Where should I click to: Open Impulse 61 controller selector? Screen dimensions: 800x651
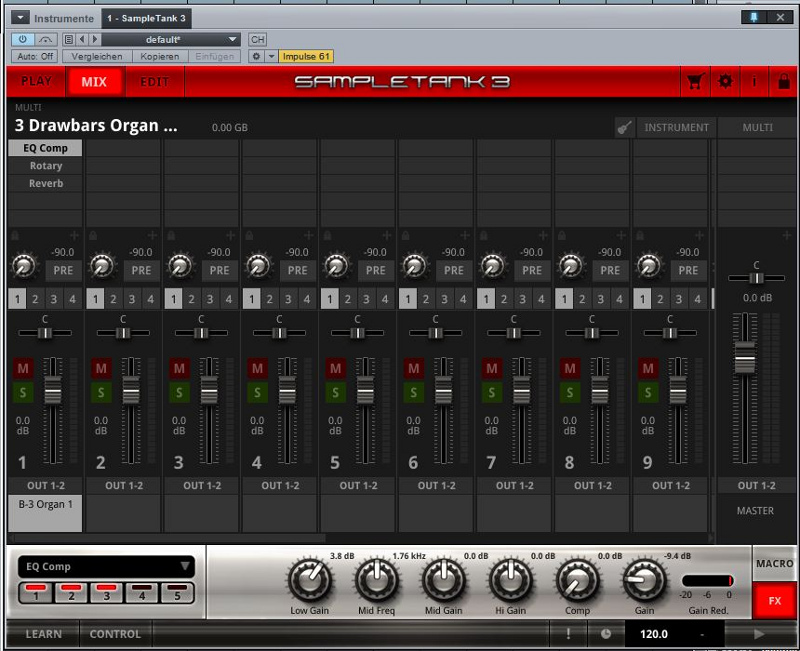coord(306,56)
